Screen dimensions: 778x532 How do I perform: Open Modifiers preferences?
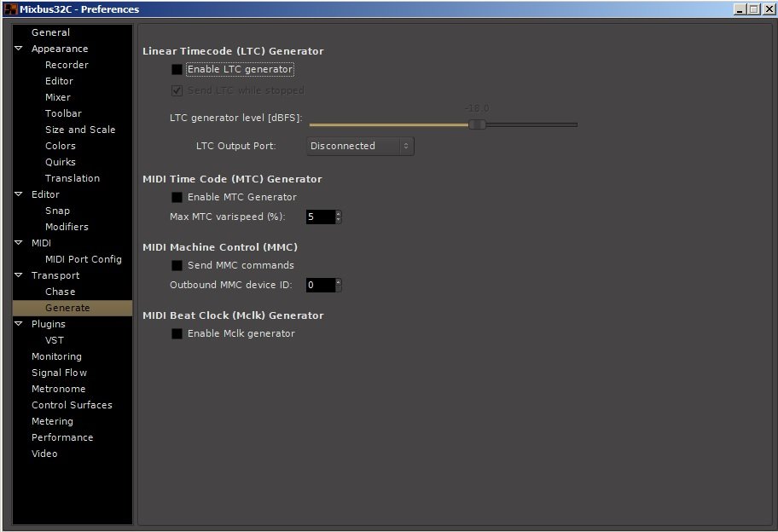tap(67, 227)
